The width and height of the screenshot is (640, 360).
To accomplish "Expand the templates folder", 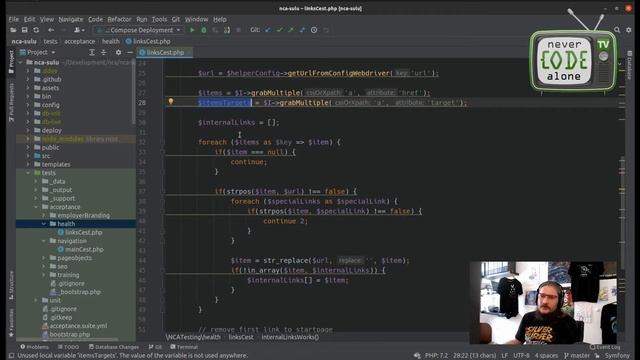I will tap(28, 164).
